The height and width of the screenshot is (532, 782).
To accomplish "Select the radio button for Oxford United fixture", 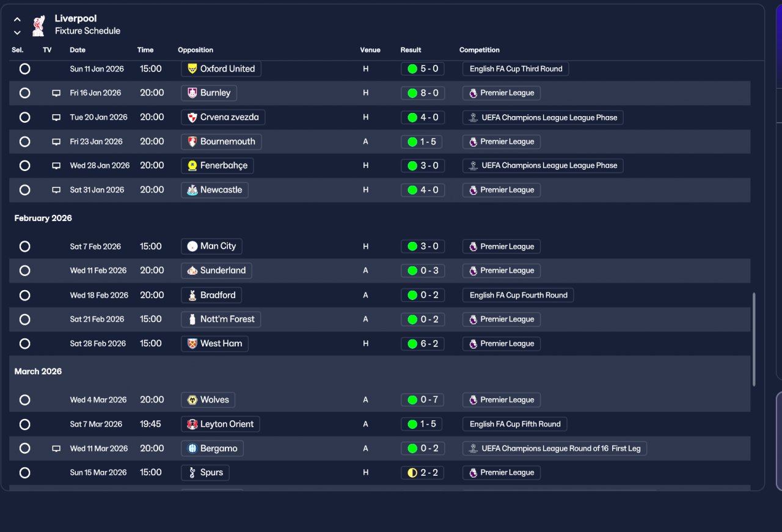I will (x=24, y=69).
